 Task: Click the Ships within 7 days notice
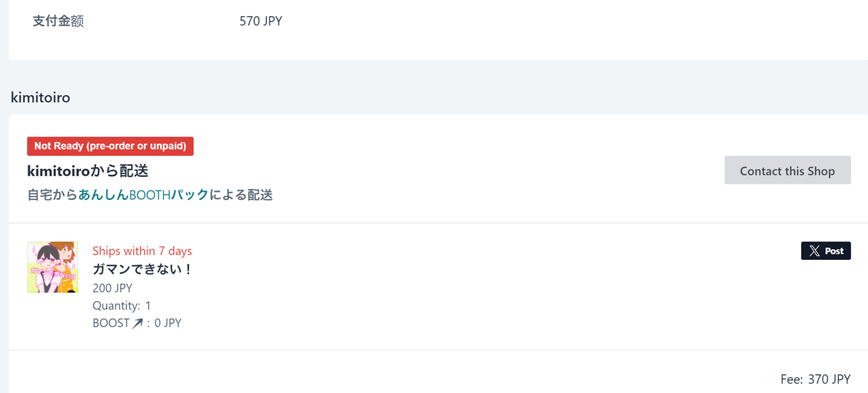click(x=142, y=251)
